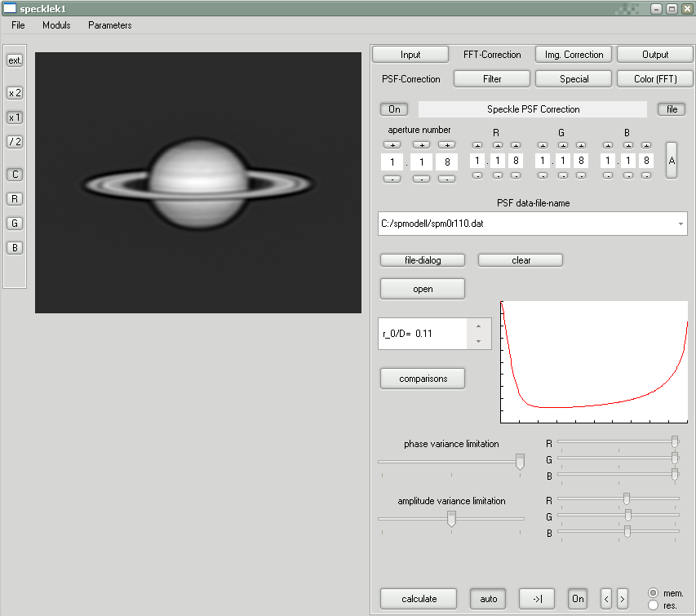Toggle the Speckle PSF Correction On button
The width and height of the screenshot is (696, 616).
click(394, 109)
